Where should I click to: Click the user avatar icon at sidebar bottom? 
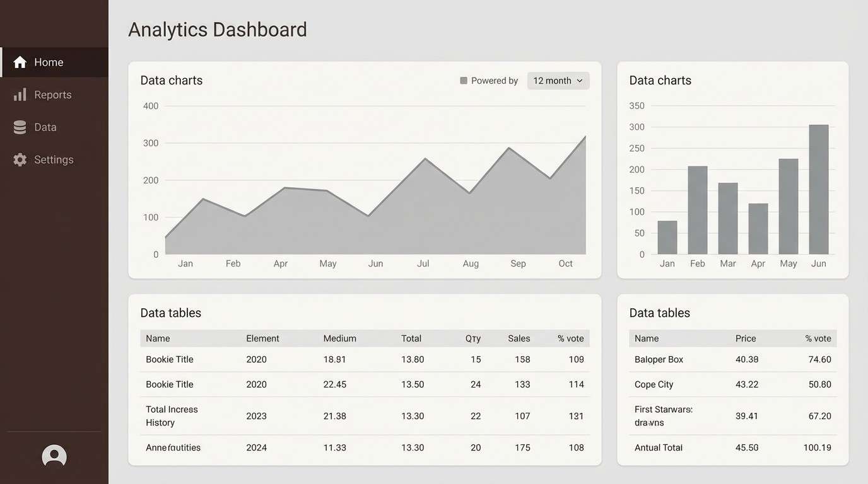coord(54,456)
